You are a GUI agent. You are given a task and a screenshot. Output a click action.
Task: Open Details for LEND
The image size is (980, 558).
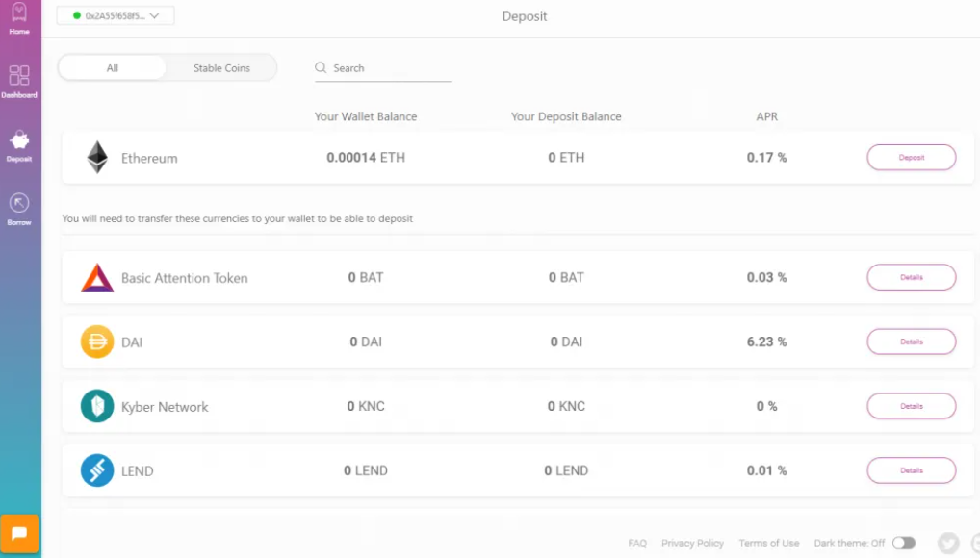point(911,470)
